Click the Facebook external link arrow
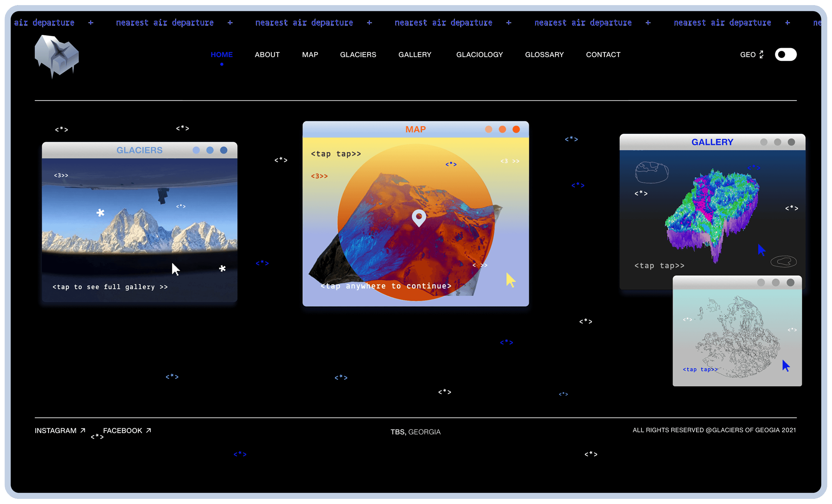 point(148,430)
